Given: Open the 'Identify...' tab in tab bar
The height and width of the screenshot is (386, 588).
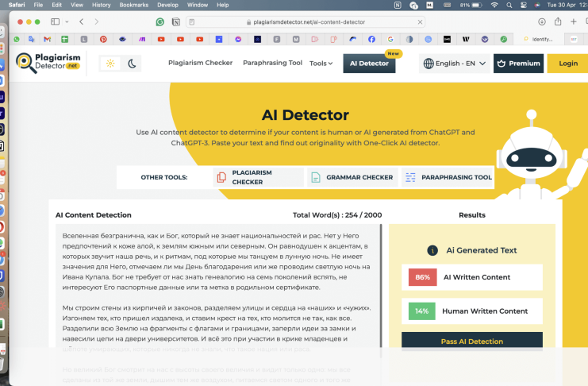Looking at the screenshot, I should pos(538,39).
